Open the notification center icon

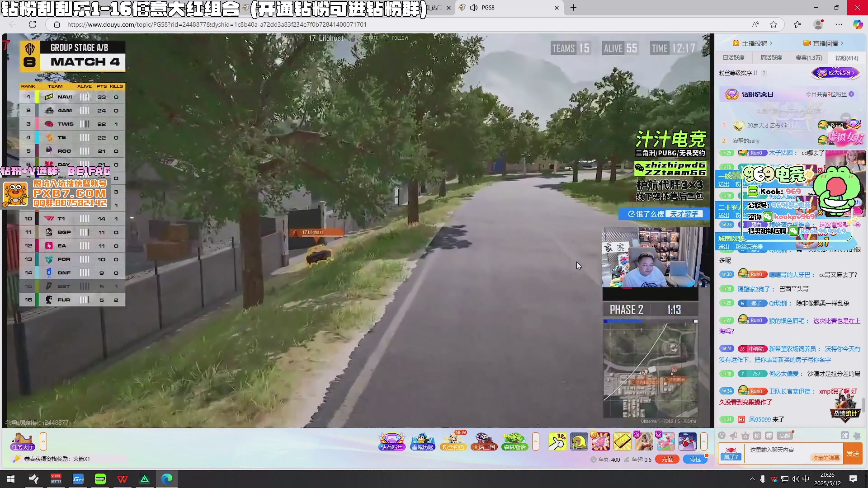[853, 479]
